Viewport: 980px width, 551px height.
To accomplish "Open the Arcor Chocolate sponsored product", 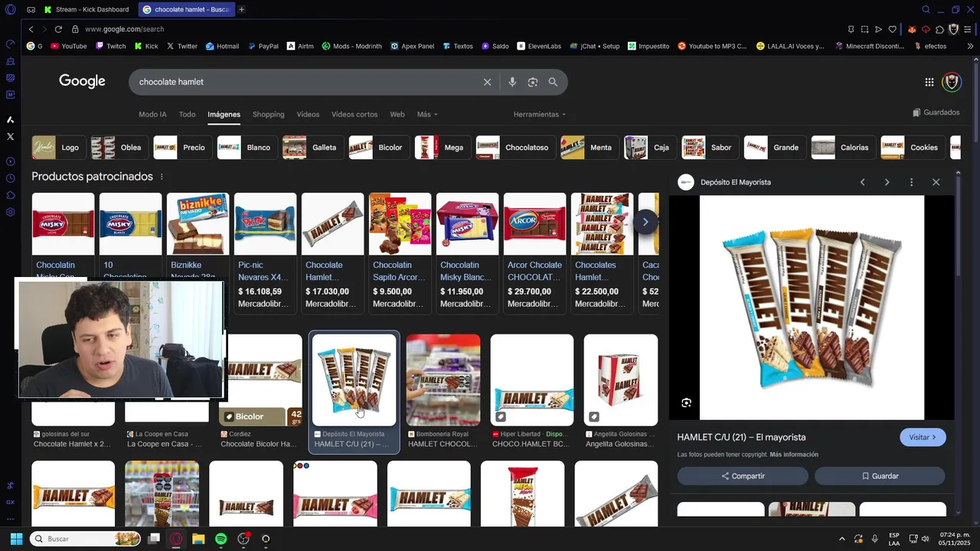I will click(534, 253).
